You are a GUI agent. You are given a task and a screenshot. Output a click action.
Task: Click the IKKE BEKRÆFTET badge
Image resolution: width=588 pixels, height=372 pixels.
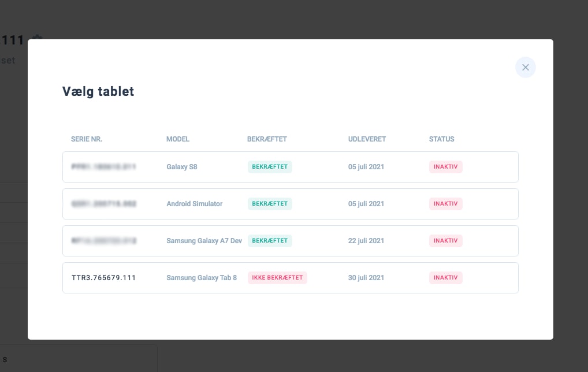coord(277,278)
